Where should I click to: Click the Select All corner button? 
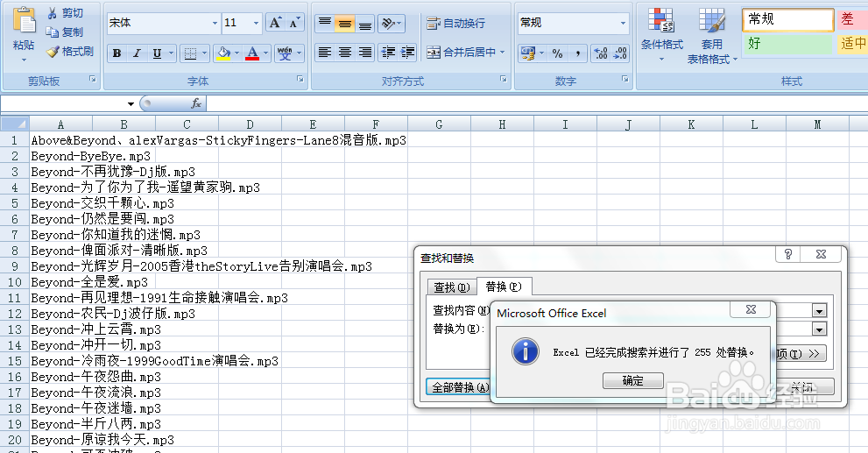14,124
